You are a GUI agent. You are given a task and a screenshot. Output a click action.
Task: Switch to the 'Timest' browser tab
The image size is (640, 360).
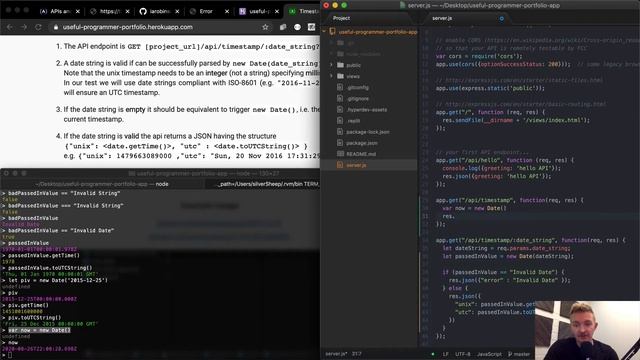tap(303, 11)
